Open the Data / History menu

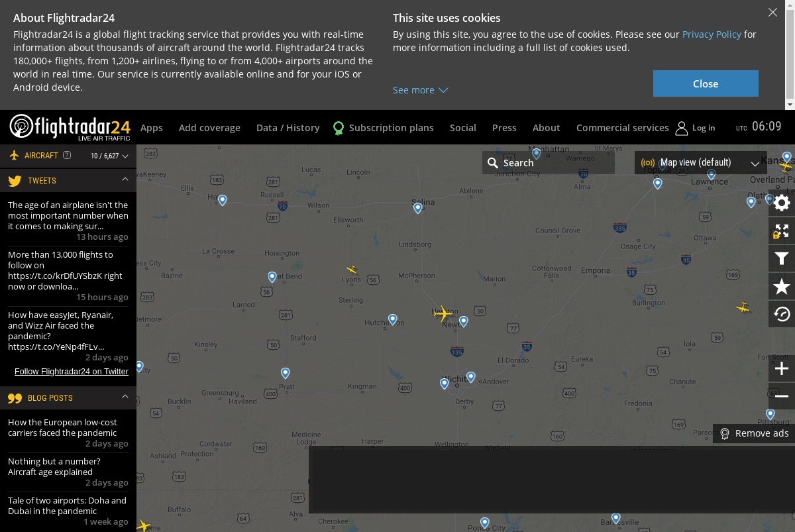[288, 128]
